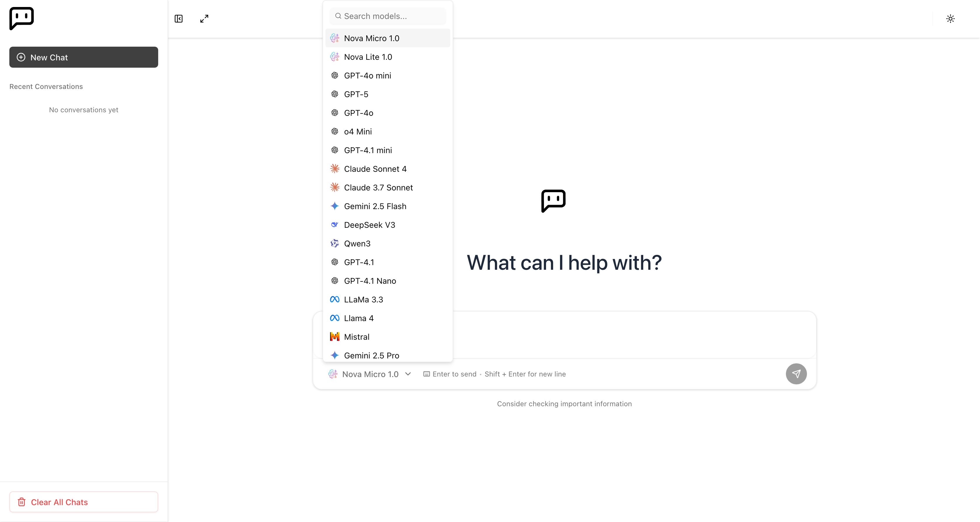
Task: Click the keyboard icon by Enter to send
Action: (426, 374)
